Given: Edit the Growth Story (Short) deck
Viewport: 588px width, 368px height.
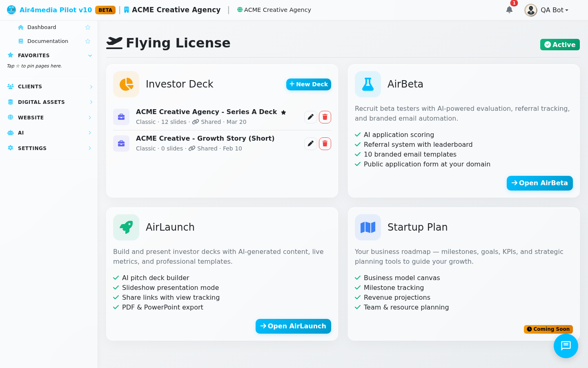Looking at the screenshot, I should pyautogui.click(x=311, y=144).
